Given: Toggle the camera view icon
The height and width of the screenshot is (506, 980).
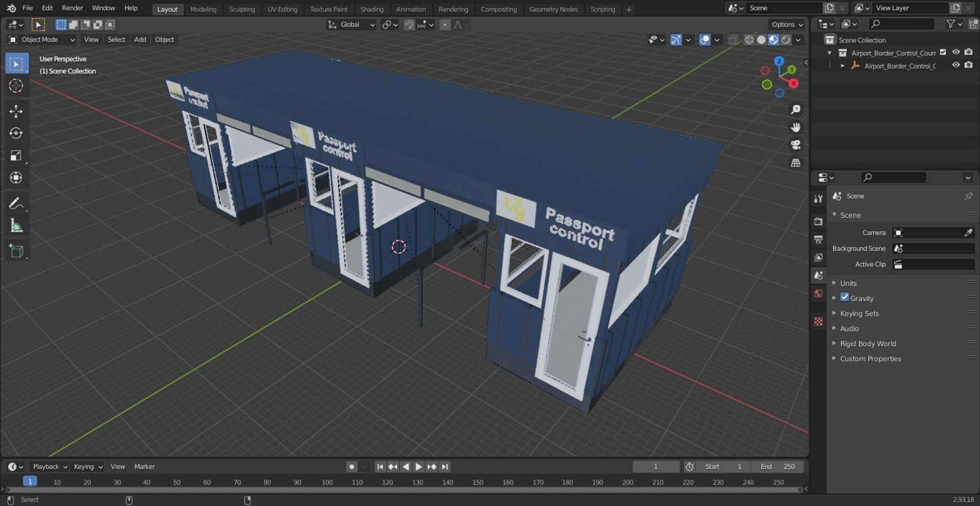Looking at the screenshot, I should point(795,145).
